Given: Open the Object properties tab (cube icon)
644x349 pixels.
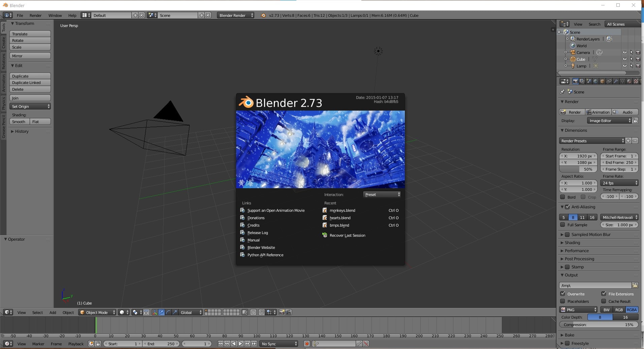Looking at the screenshot, I should pyautogui.click(x=602, y=81).
